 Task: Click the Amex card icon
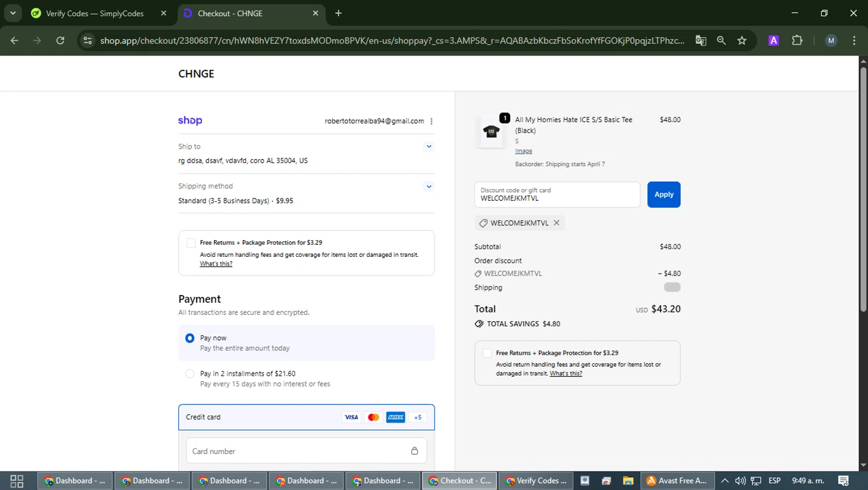pyautogui.click(x=396, y=417)
